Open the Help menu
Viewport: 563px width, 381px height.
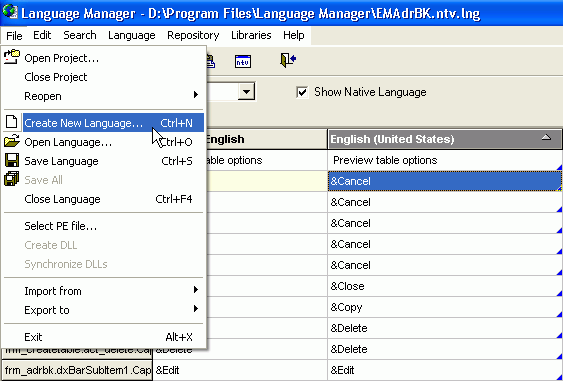coord(294,35)
